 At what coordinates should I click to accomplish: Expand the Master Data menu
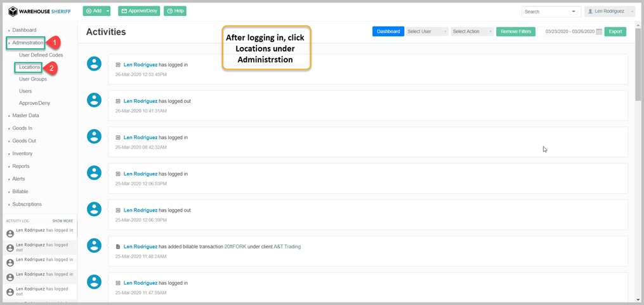point(25,116)
